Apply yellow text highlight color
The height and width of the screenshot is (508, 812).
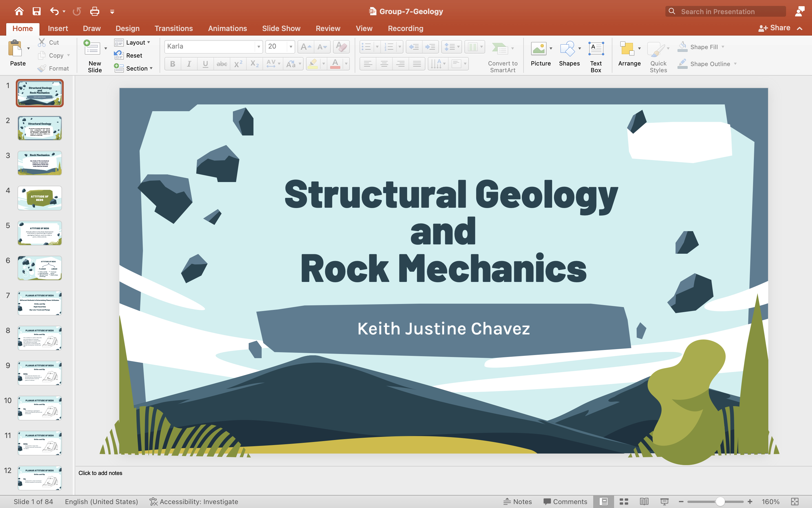pyautogui.click(x=313, y=64)
